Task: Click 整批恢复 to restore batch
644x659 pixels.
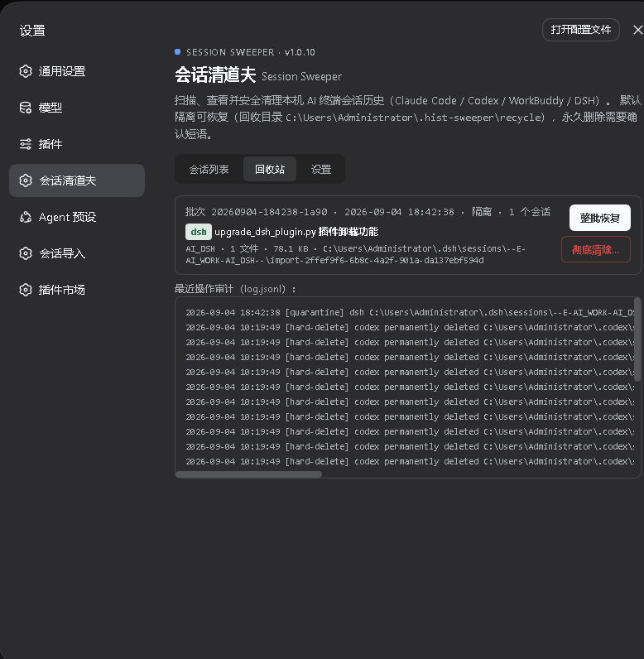Action: pos(600,218)
